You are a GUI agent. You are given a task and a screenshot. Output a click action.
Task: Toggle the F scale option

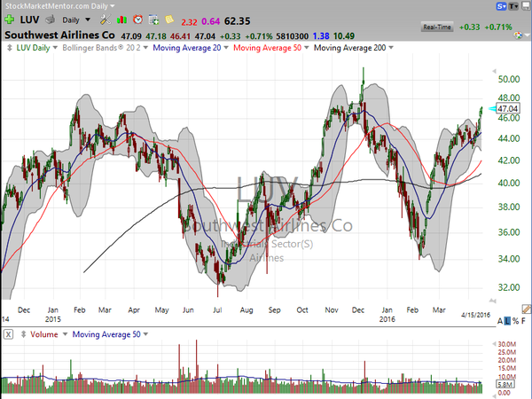tap(523, 321)
